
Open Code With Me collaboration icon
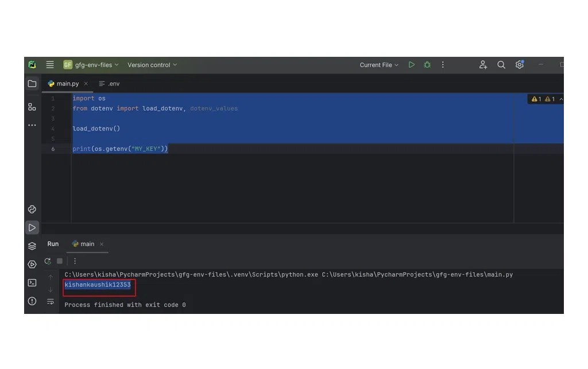[x=483, y=64]
